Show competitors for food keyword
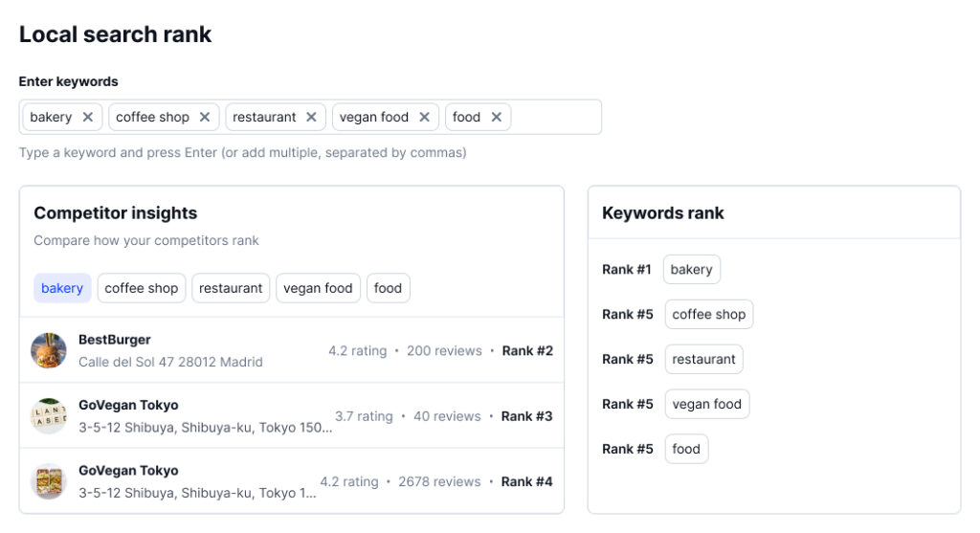This screenshot has height=533, width=980. 388,288
